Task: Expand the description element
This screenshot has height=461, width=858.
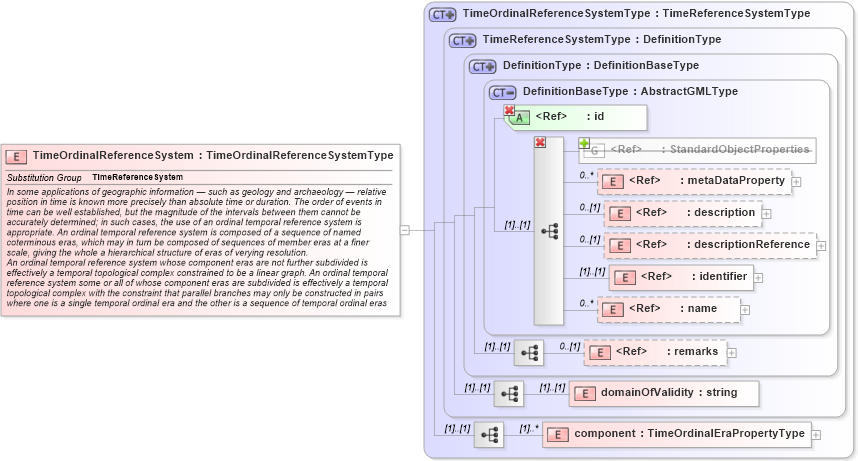Action: tap(767, 214)
